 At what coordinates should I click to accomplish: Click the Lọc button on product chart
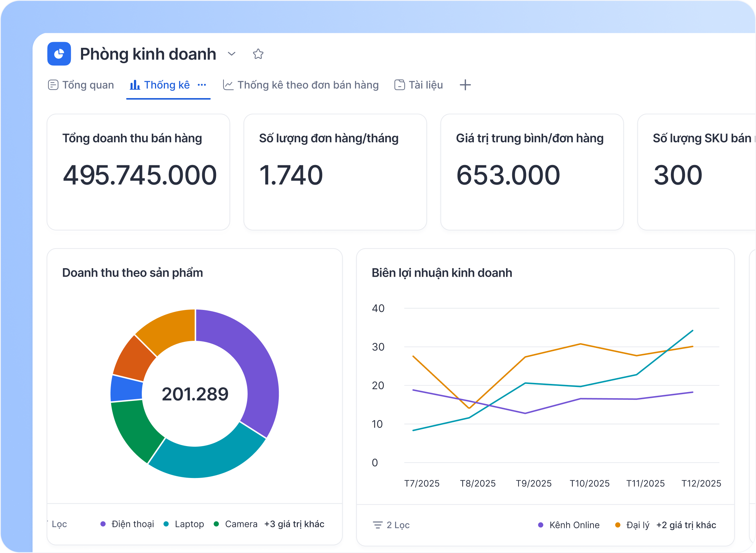tap(59, 524)
